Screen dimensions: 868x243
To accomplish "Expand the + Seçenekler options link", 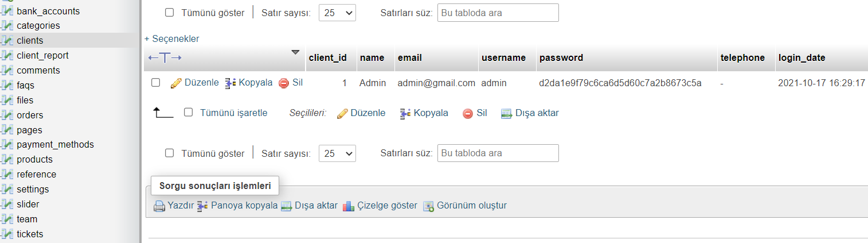I will pos(172,38).
